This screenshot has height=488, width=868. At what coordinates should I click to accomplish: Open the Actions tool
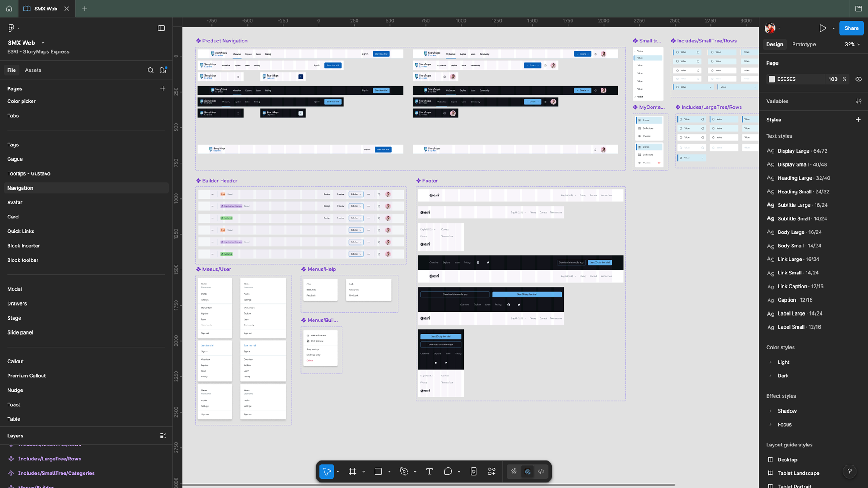[492, 472]
